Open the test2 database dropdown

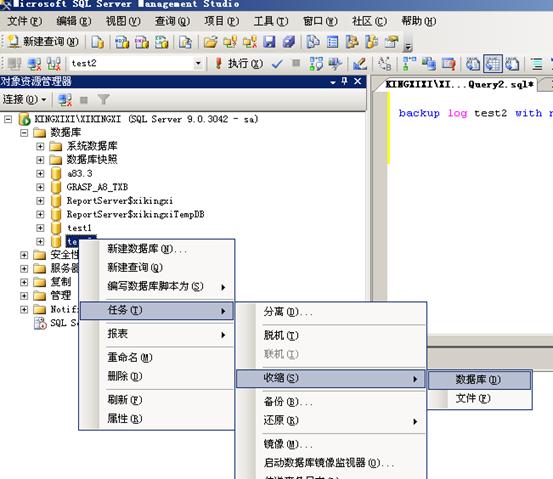click(198, 63)
